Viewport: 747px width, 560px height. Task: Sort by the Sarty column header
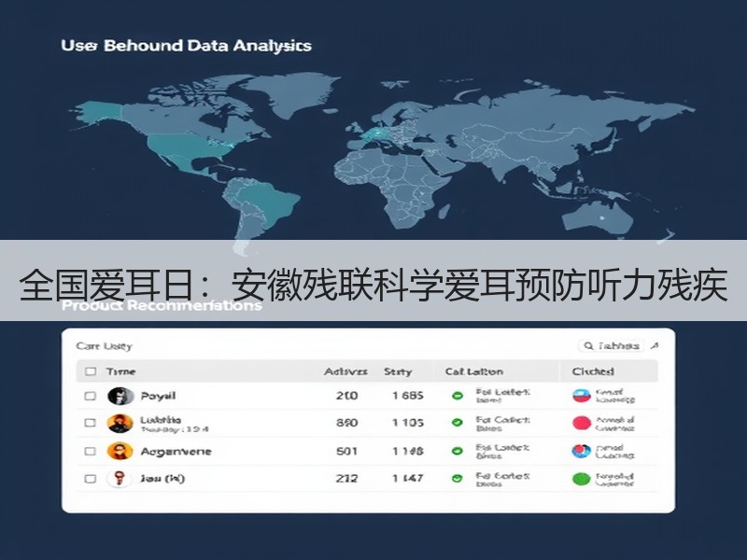pos(398,371)
